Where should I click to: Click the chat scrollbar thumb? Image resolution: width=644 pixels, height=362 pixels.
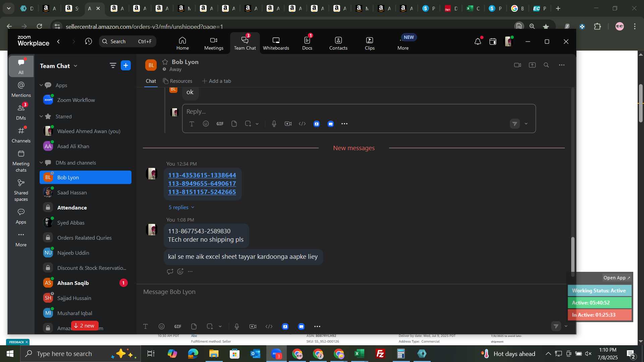pyautogui.click(x=573, y=256)
